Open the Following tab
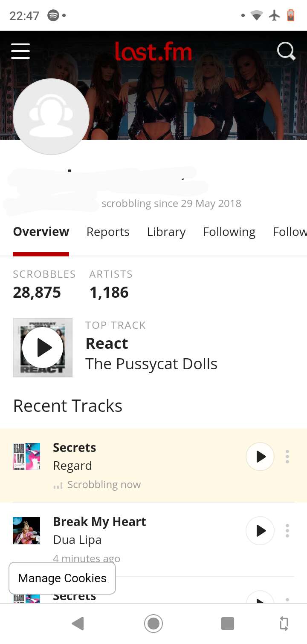Screen dimensions: 307x644 [229, 232]
